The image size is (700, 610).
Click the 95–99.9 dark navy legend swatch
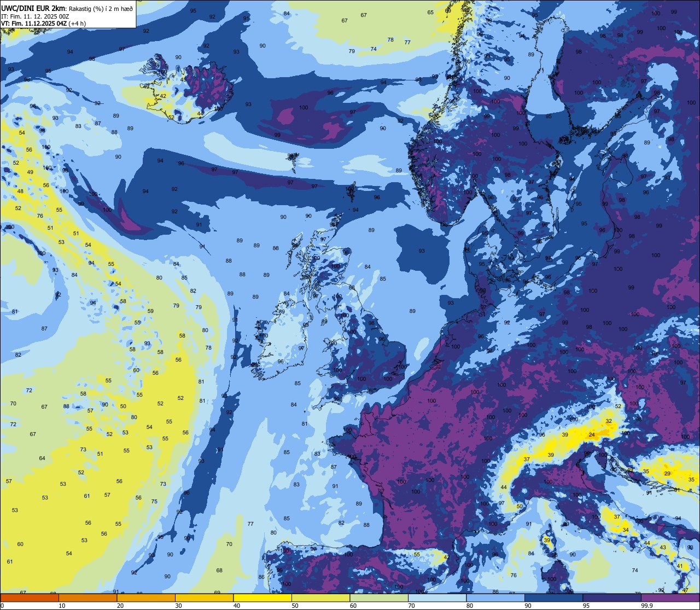click(612, 597)
